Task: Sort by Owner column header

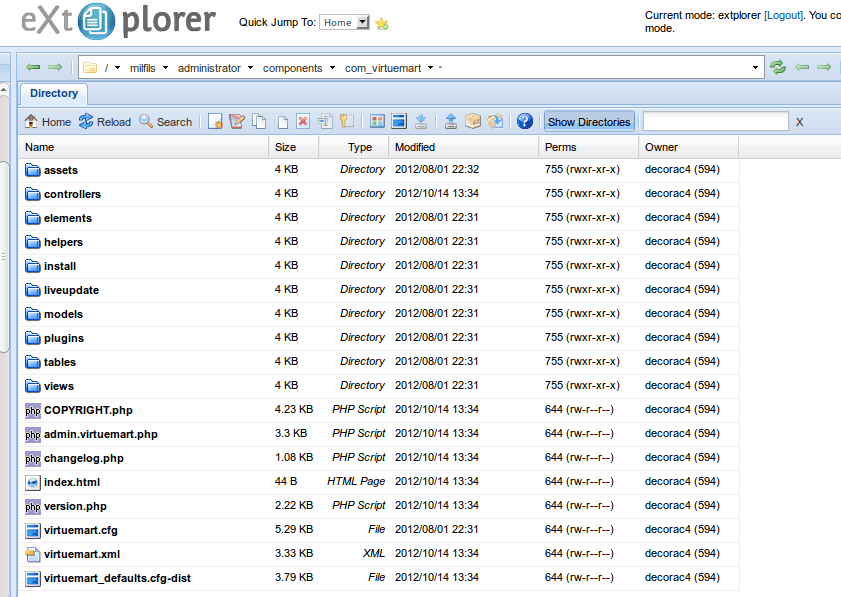Action: tap(689, 147)
